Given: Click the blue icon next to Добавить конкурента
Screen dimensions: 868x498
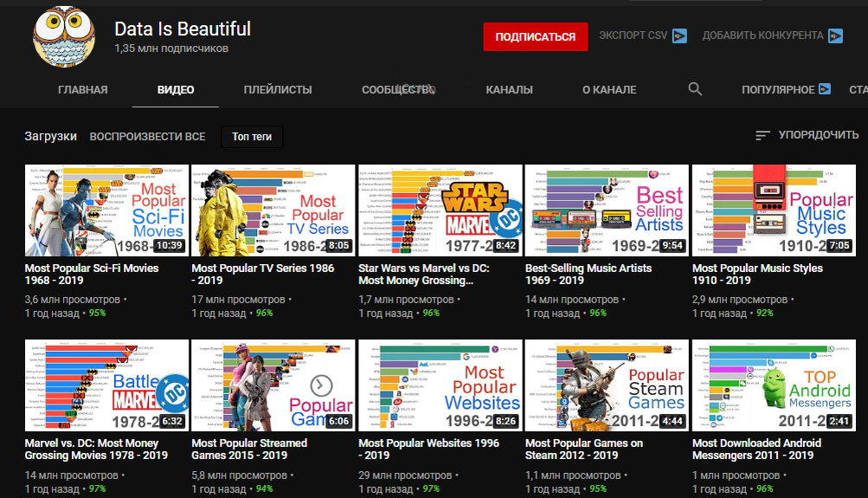Looking at the screenshot, I should point(835,36).
